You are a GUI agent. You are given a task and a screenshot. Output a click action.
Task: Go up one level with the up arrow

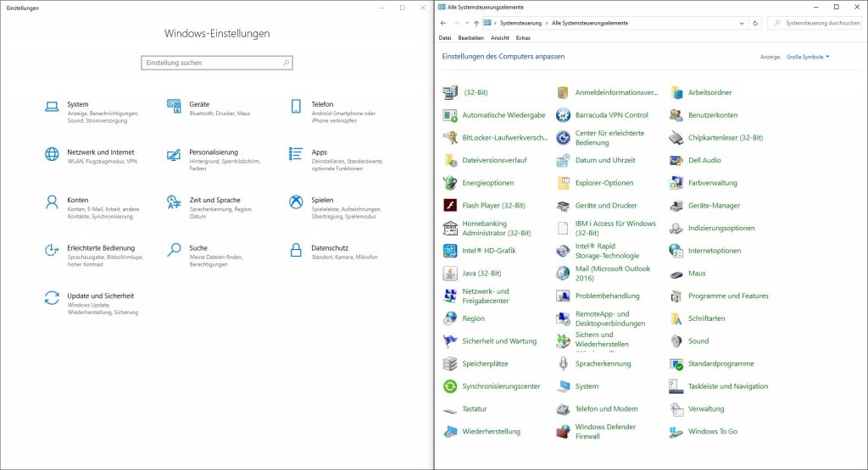(x=476, y=23)
